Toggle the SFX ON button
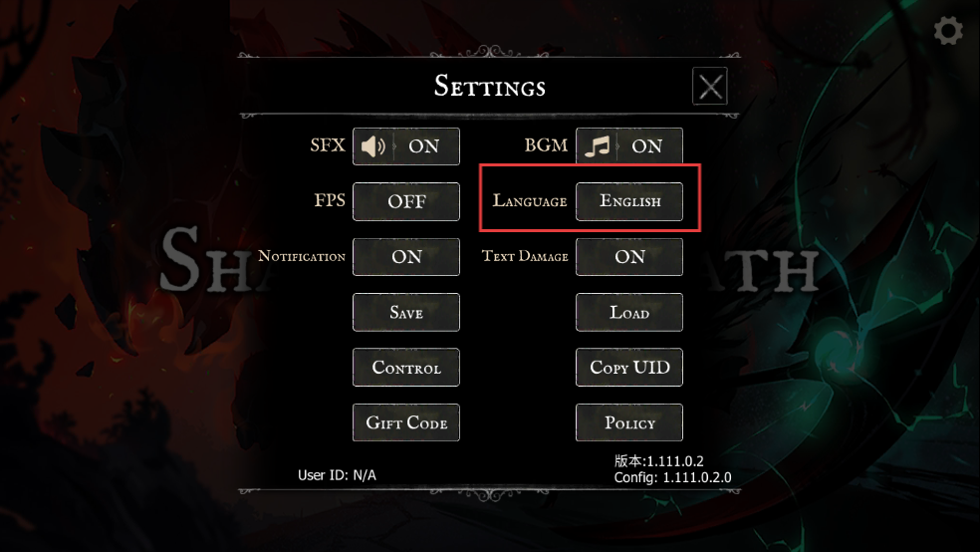Viewport: 980px width, 552px height. tap(406, 146)
